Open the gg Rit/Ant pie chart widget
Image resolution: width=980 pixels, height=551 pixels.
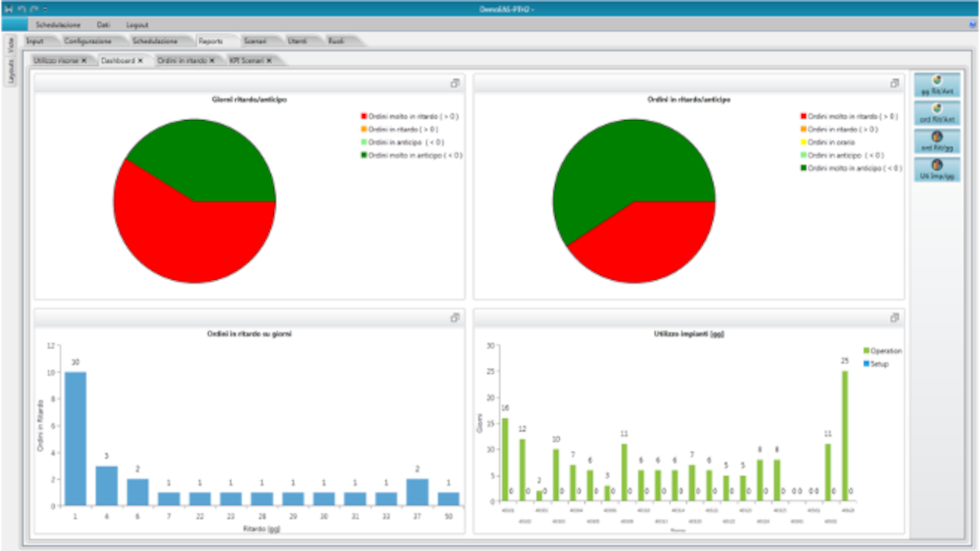pos(937,85)
